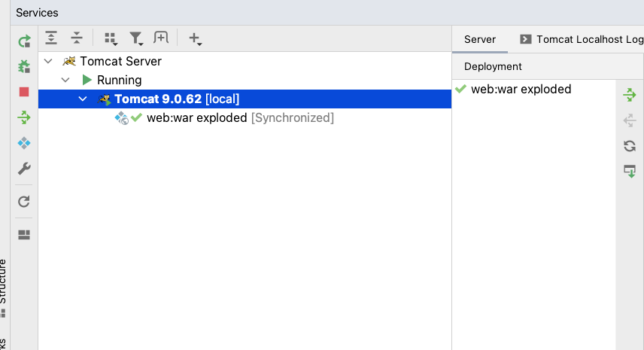Open the Add Service plus dropdown
This screenshot has height=350, width=644.
point(195,38)
